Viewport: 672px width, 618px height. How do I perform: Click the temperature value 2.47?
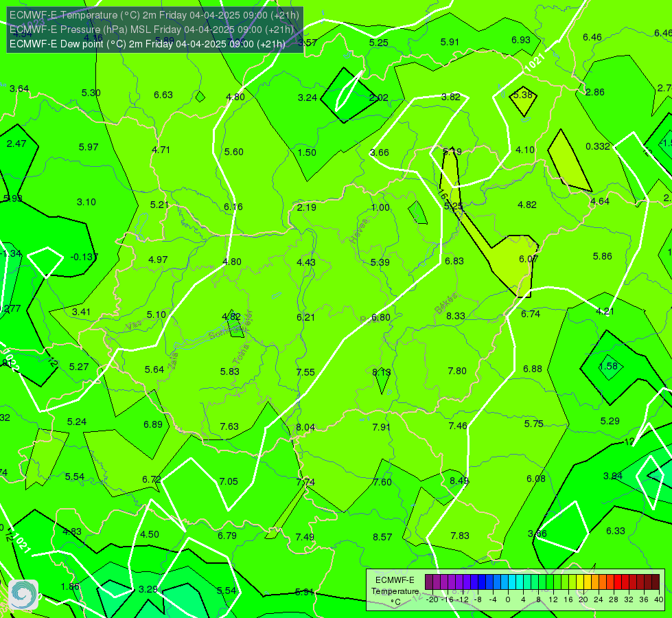[x=16, y=144]
